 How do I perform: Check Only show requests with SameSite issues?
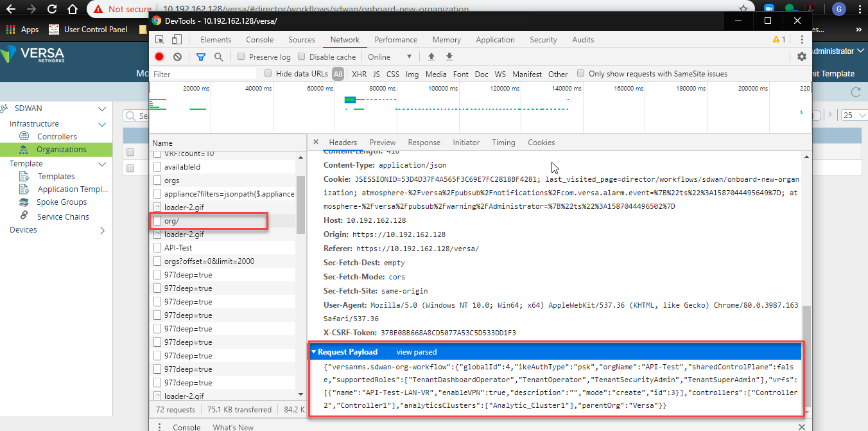[x=581, y=73]
